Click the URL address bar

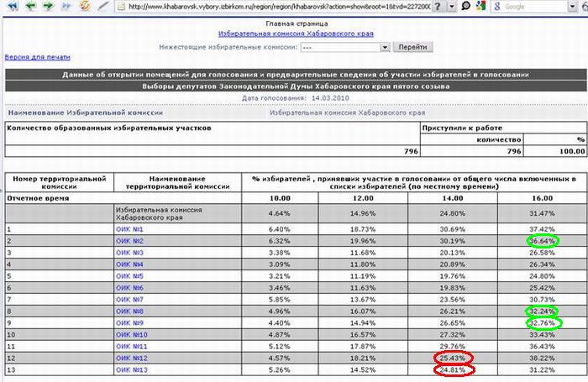269,6
